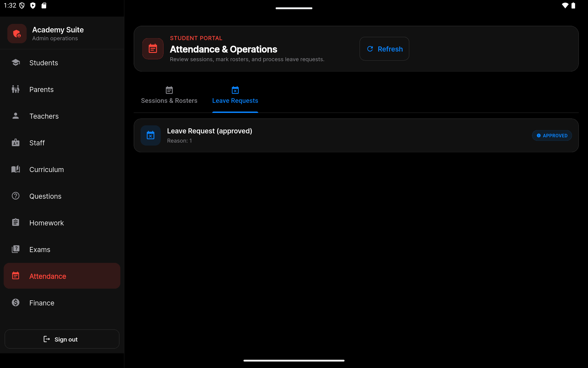Open the Exams quiz icon
Image resolution: width=588 pixels, height=368 pixels.
click(16, 249)
